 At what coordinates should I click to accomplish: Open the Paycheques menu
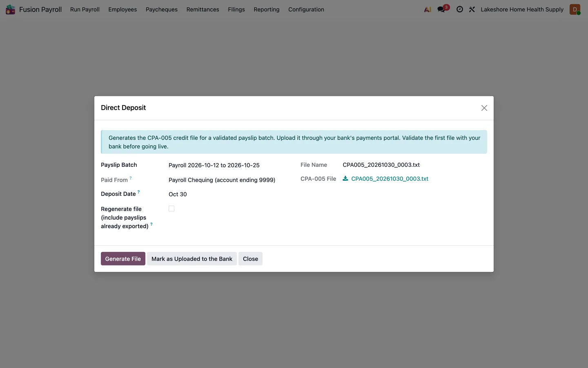(162, 9)
